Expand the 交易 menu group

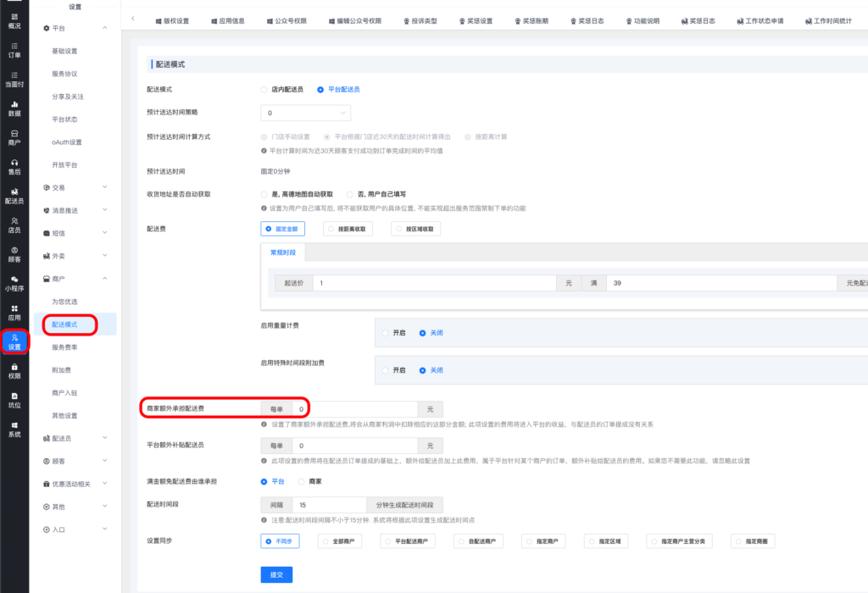pyautogui.click(x=75, y=187)
